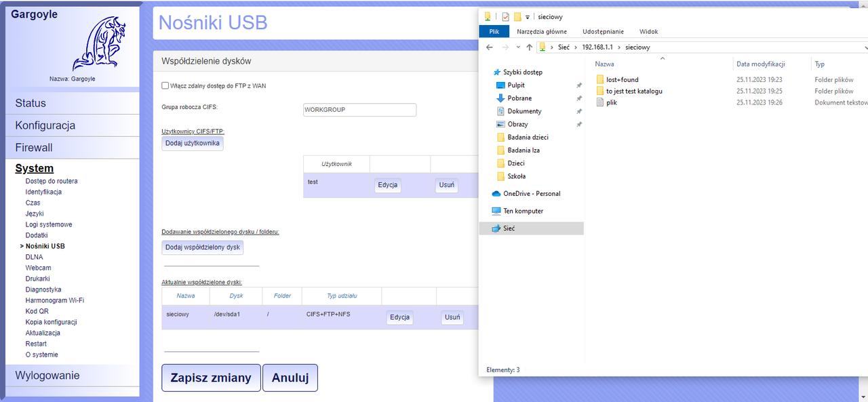Click the network location icon in Explorer's address bar
Image resolution: width=868 pixels, height=402 pixels.
click(542, 47)
